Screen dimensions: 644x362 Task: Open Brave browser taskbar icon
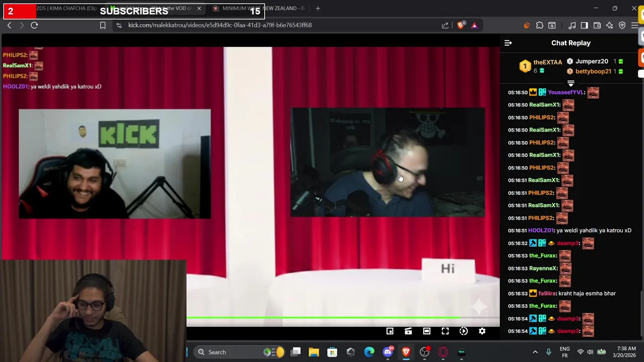[x=406, y=352]
